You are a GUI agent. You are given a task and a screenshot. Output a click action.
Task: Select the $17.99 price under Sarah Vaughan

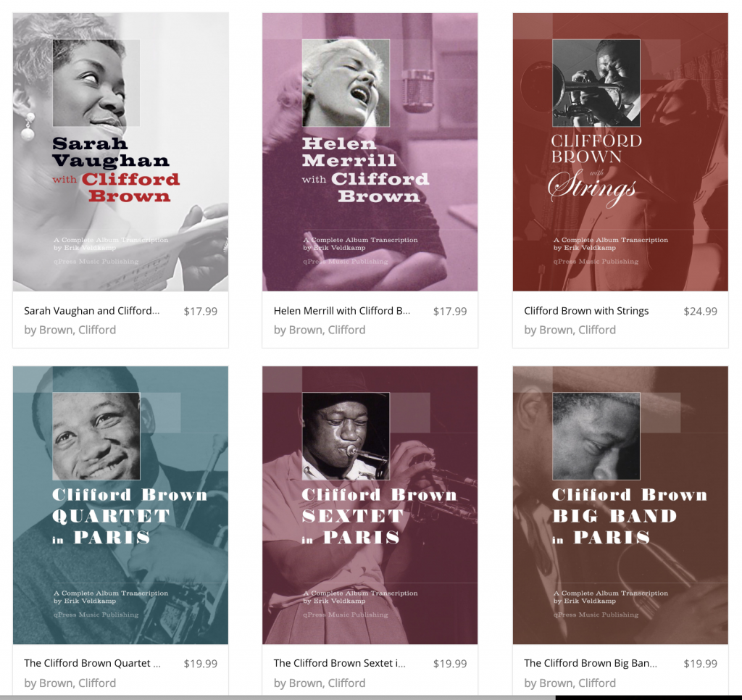pyautogui.click(x=201, y=312)
